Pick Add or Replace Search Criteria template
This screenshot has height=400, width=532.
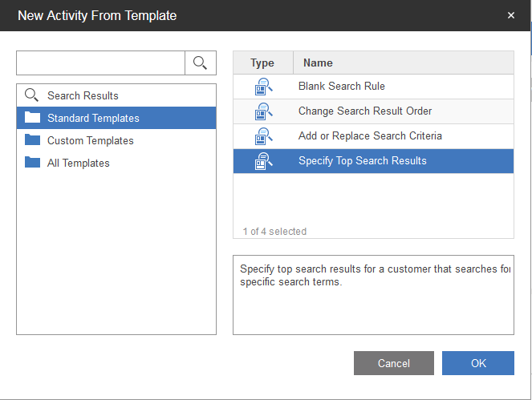point(370,136)
